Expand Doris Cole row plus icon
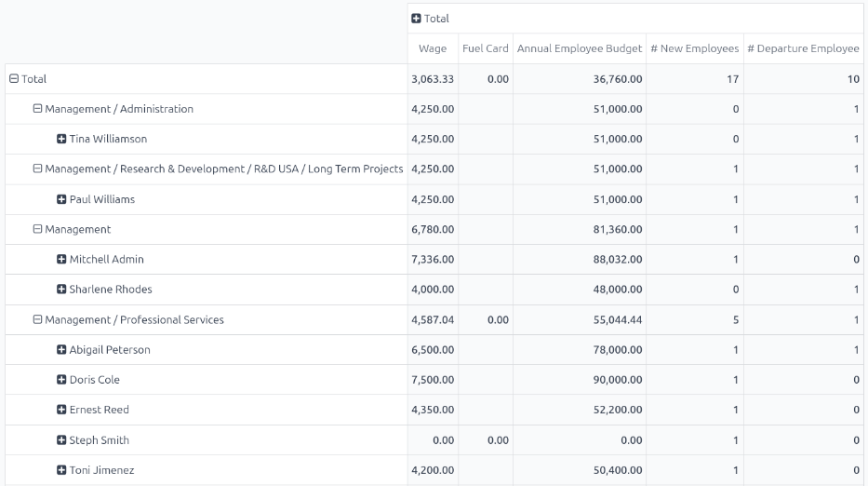The height and width of the screenshot is (486, 868). coord(61,380)
